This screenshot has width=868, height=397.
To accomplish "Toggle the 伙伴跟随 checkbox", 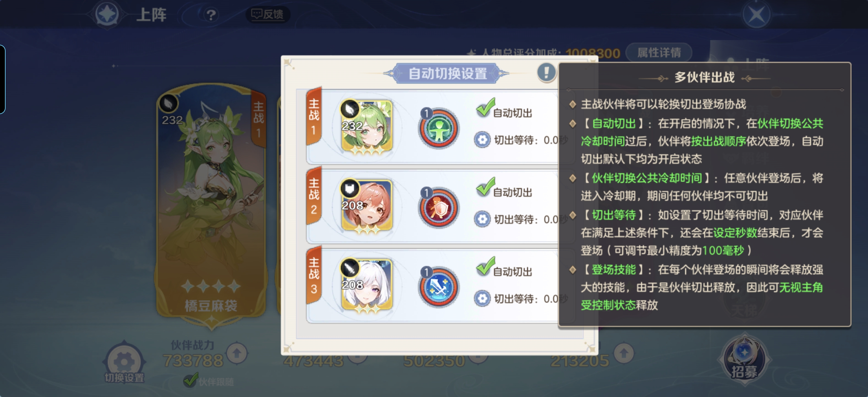I will tap(191, 380).
